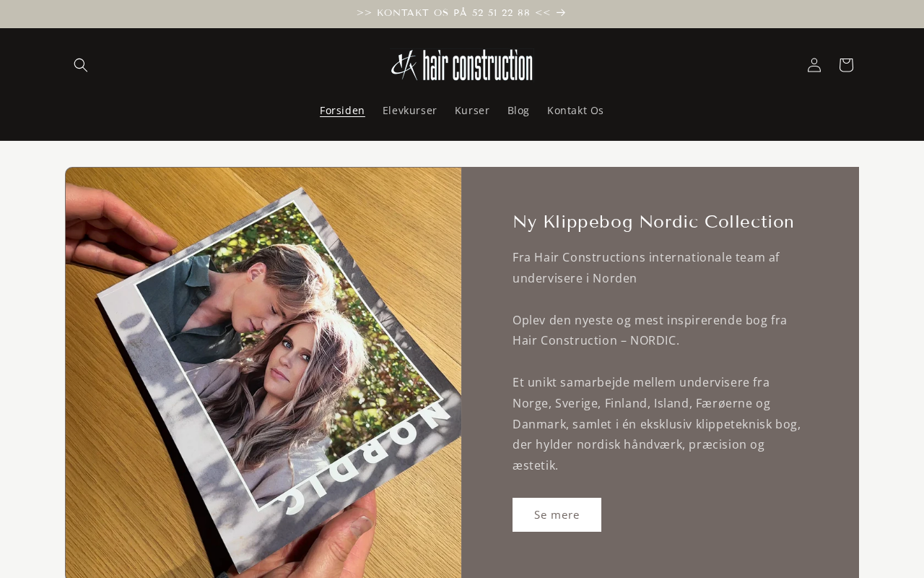Image resolution: width=924 pixels, height=578 pixels.
Task: Open the Elevkurser menu item
Action: point(409,111)
